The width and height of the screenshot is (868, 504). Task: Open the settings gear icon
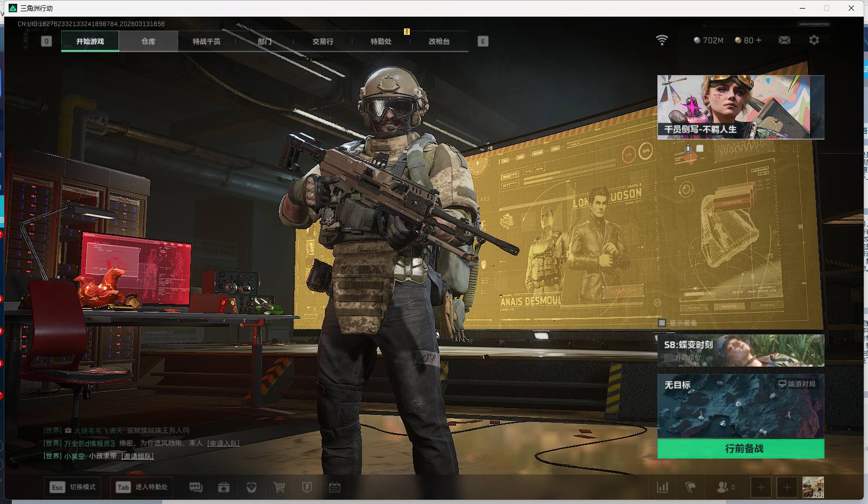[x=814, y=40]
